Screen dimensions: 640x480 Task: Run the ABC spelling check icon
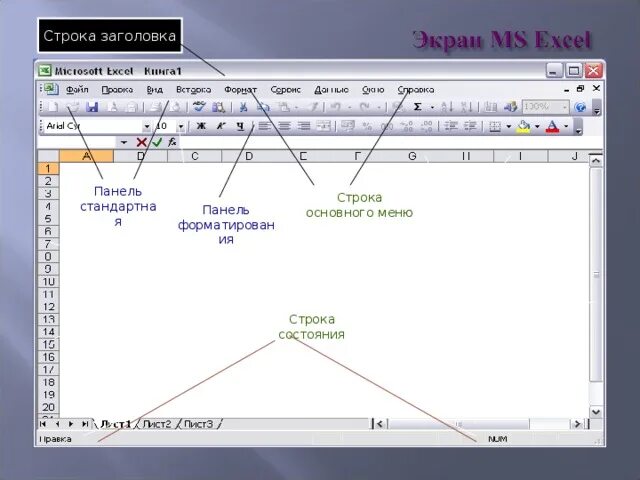point(199,107)
